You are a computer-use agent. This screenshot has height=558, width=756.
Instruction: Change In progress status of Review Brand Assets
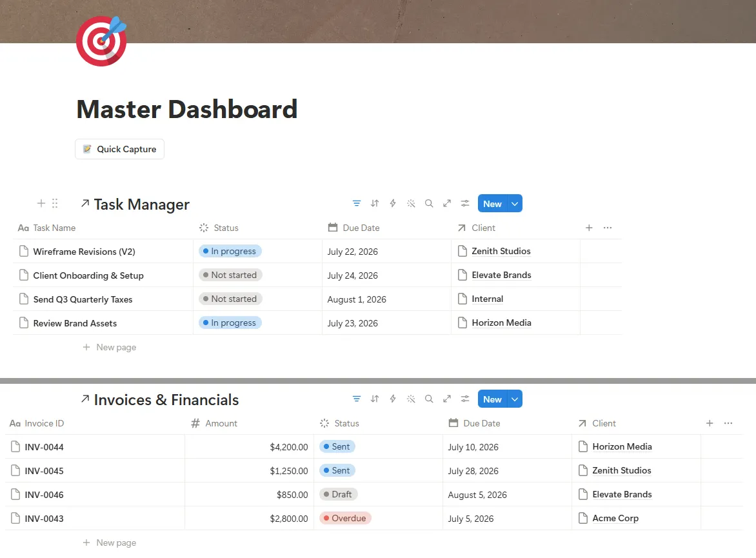[x=230, y=323]
